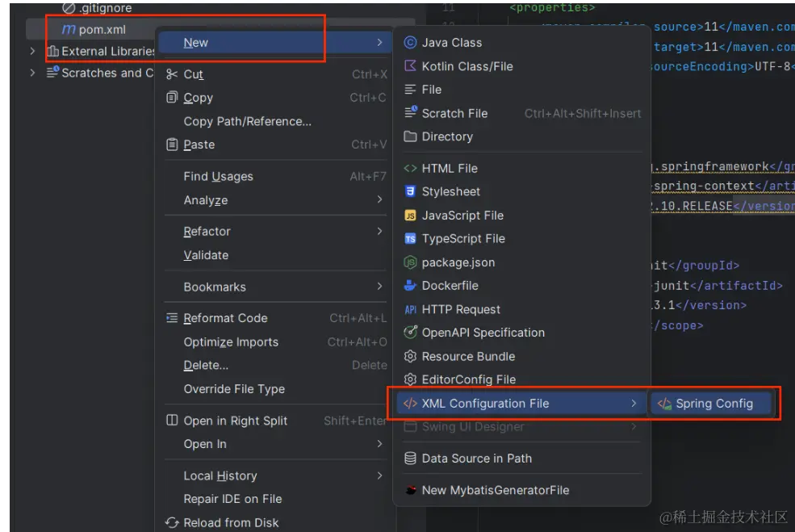The height and width of the screenshot is (532, 795).
Task: Click the JavaScript File icon
Action: pos(410,216)
